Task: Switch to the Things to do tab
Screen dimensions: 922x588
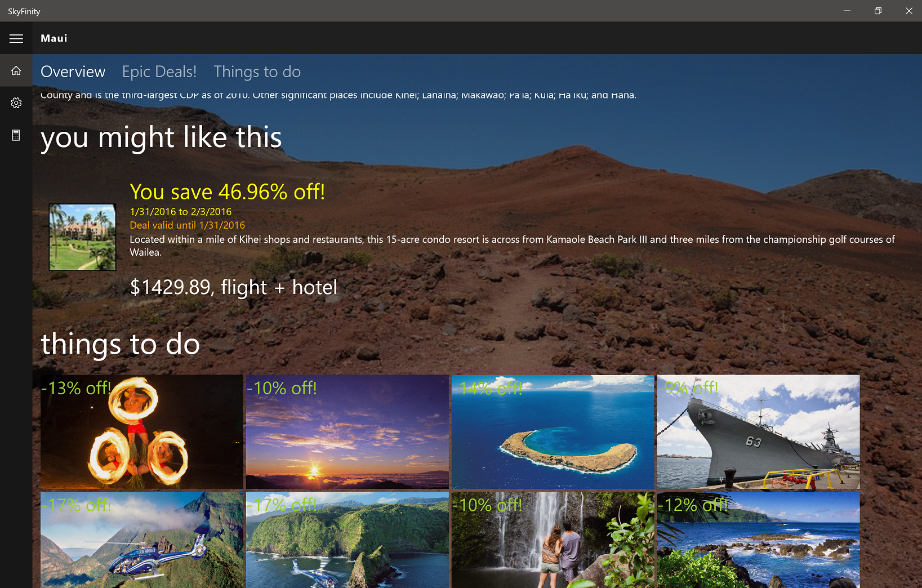Action: [x=257, y=72]
